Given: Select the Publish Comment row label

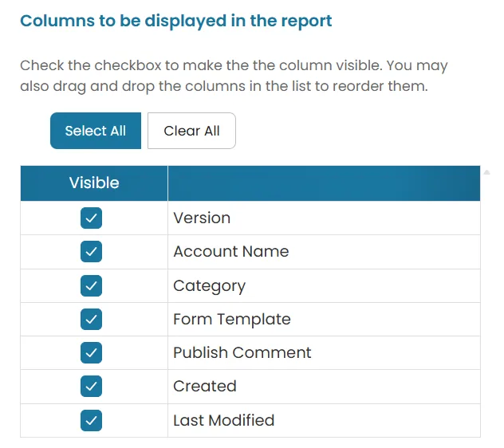Looking at the screenshot, I should coord(242,352).
